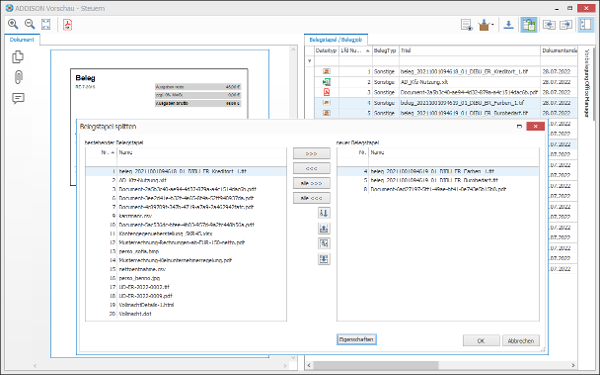This screenshot has height=375, width=600.
Task: Open the comments speech-bubble sidebar icon
Action: (18, 98)
